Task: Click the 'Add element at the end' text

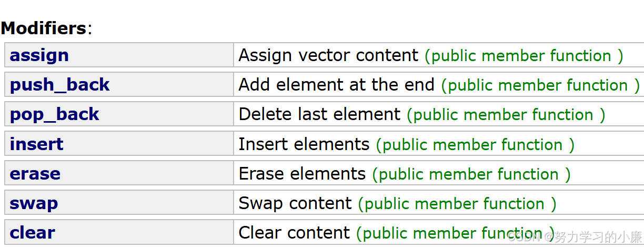Action: pos(337,85)
